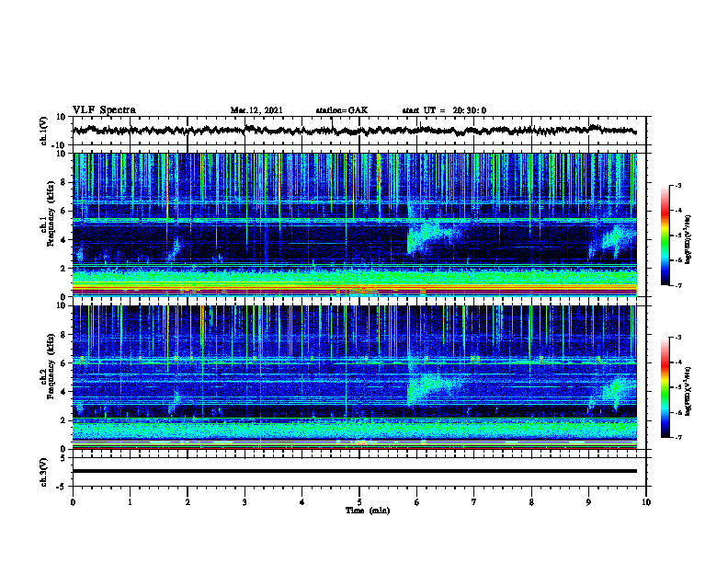Viewport: 728px width, 563px height.
Task: Click the "7" tick label on the time axis
Action: 474,502
